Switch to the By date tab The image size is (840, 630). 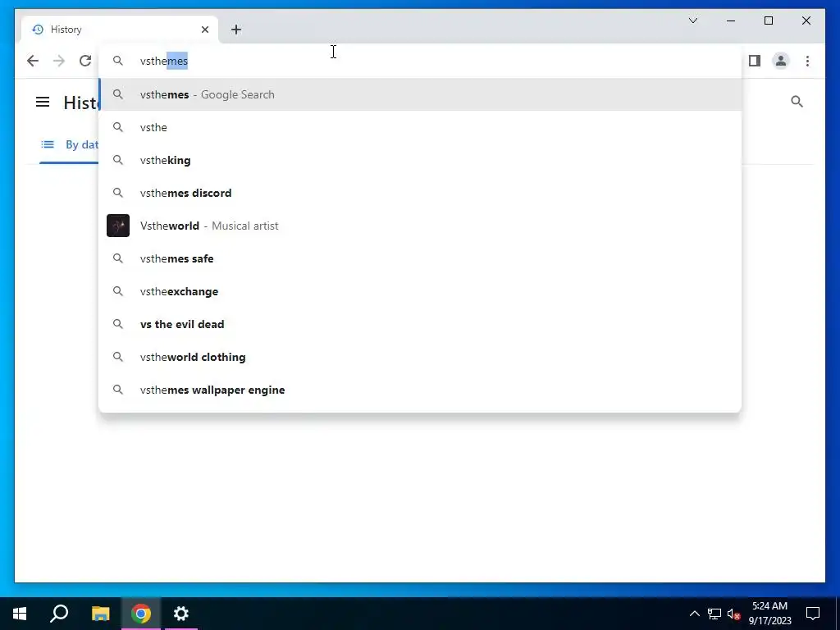[x=69, y=144]
